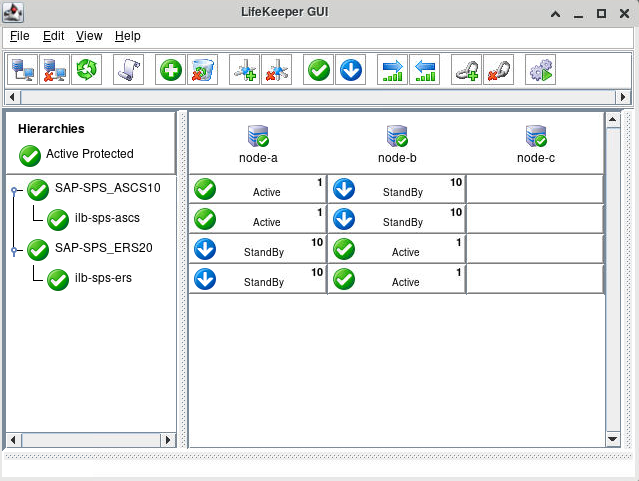Click the In Service green check toolbar icon
The height and width of the screenshot is (481, 639).
click(319, 70)
